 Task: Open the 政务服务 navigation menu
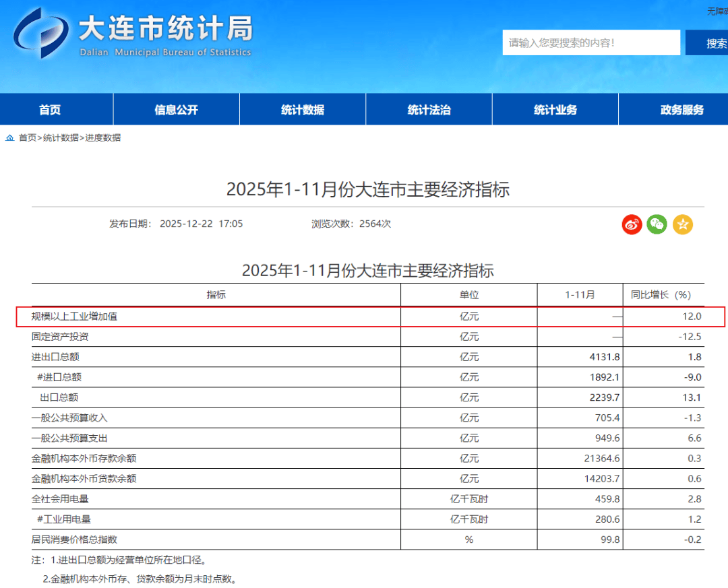pos(681,110)
